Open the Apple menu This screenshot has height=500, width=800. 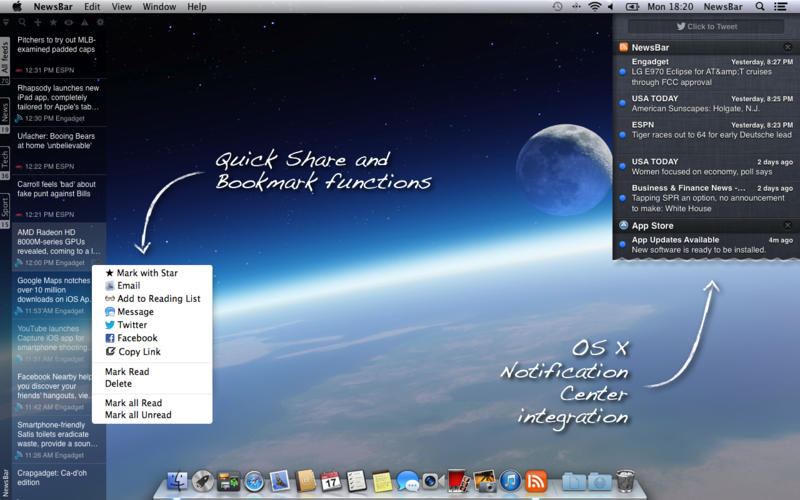pyautogui.click(x=17, y=7)
